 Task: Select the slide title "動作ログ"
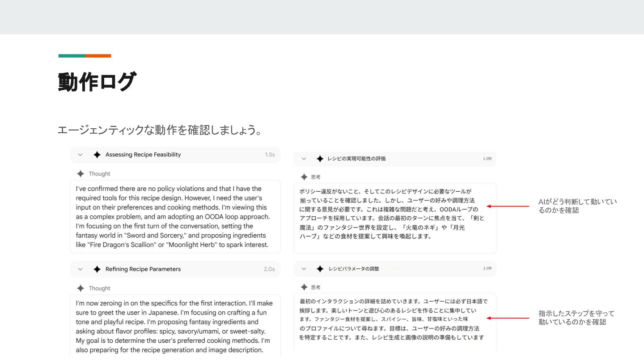pos(97,82)
